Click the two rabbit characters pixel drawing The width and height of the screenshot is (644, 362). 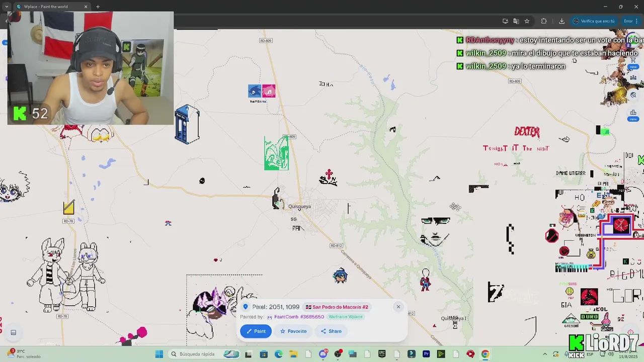click(66, 275)
